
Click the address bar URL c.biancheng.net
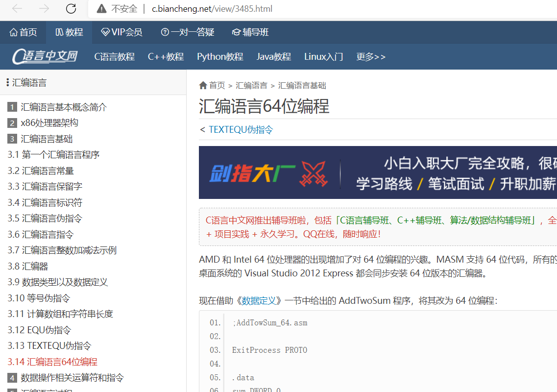pos(212,8)
